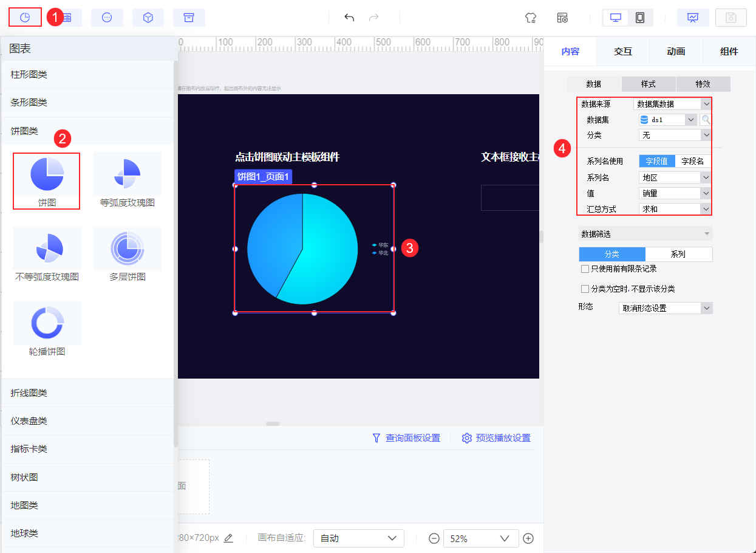Screen dimensions: 756x553
Task: Open the 汇总方式 dropdown showing 求和
Action: (675, 208)
